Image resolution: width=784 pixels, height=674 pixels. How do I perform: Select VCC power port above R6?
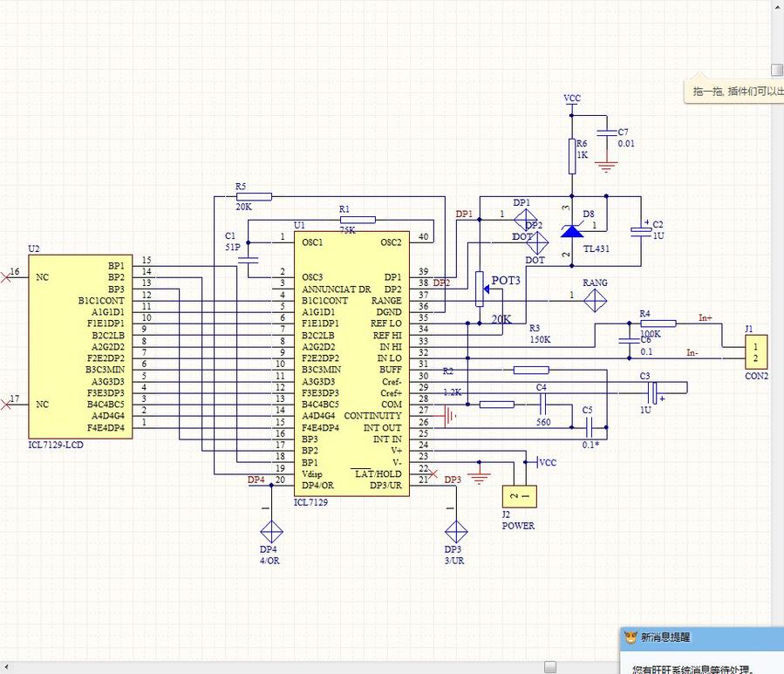pos(572,101)
